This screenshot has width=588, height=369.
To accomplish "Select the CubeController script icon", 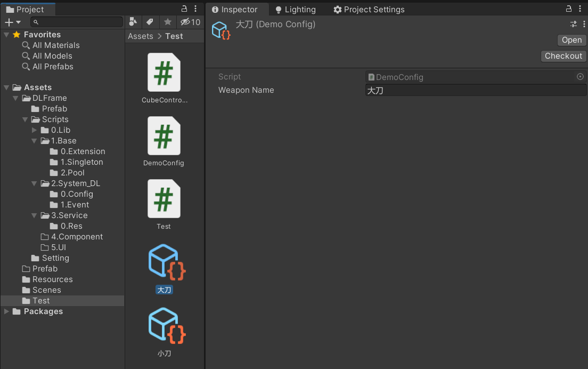I will pos(164,73).
